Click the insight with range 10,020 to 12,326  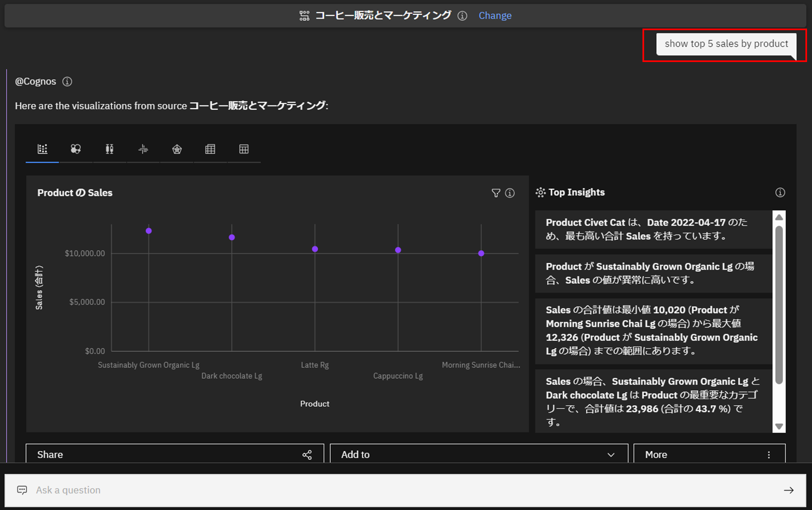(x=653, y=330)
